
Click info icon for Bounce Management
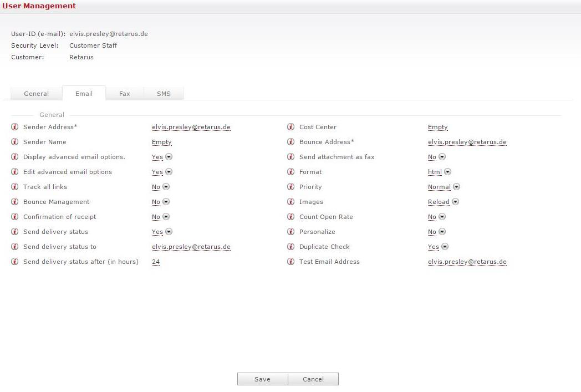tap(15, 202)
